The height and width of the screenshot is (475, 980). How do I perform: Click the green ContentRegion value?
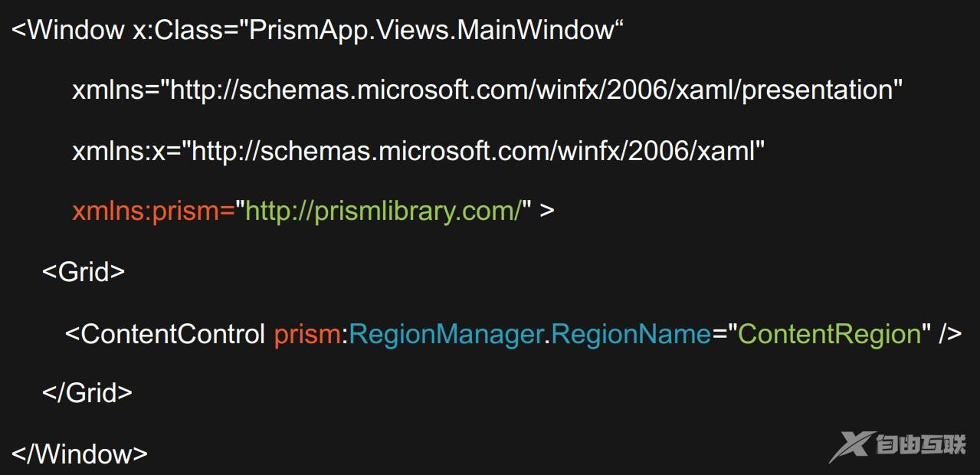(829, 334)
